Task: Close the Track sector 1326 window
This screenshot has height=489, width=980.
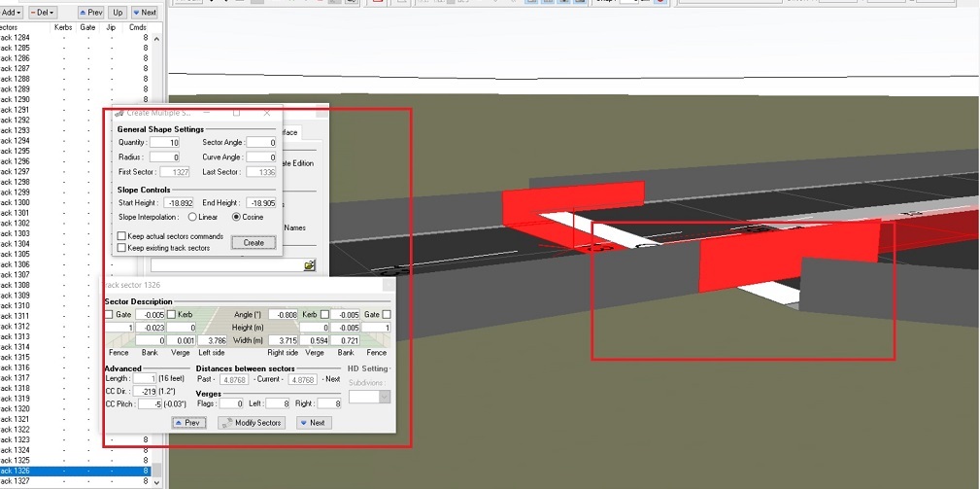Action: click(389, 285)
